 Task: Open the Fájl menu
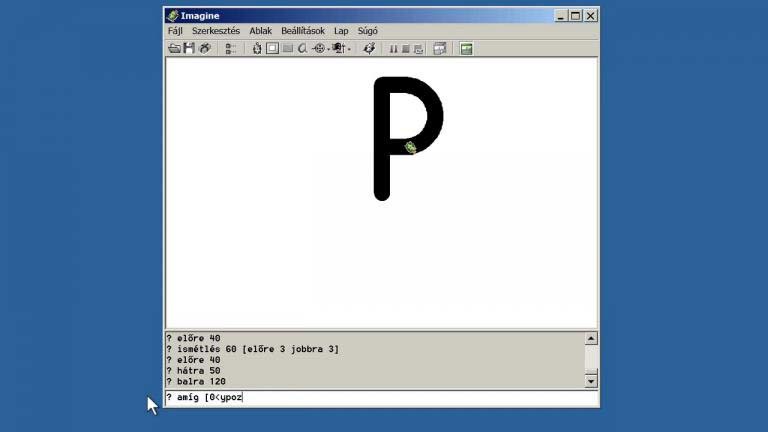point(175,31)
